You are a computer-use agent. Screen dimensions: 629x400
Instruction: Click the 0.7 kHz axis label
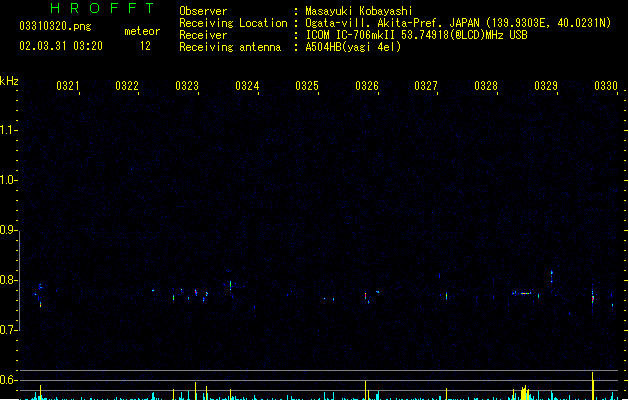tap(7, 330)
